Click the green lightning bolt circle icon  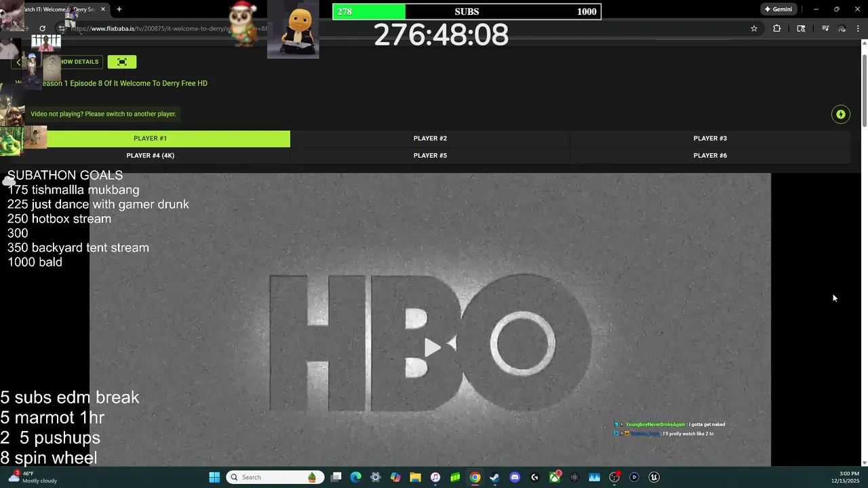(x=841, y=114)
